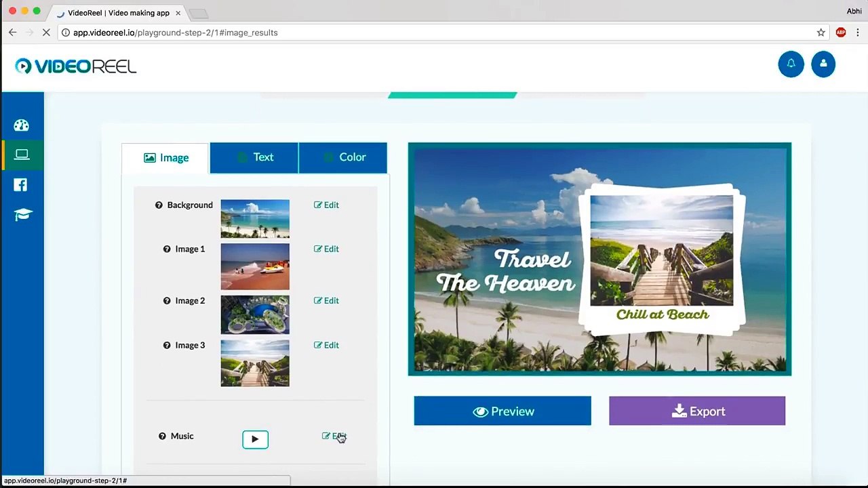This screenshot has width=868, height=488.
Task: Click the Music label text
Action: [x=182, y=436]
